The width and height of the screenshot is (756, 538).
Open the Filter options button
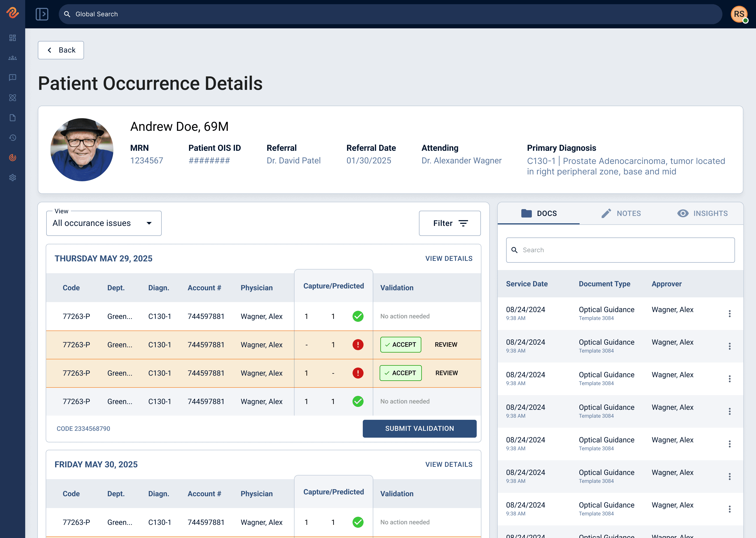click(x=449, y=223)
